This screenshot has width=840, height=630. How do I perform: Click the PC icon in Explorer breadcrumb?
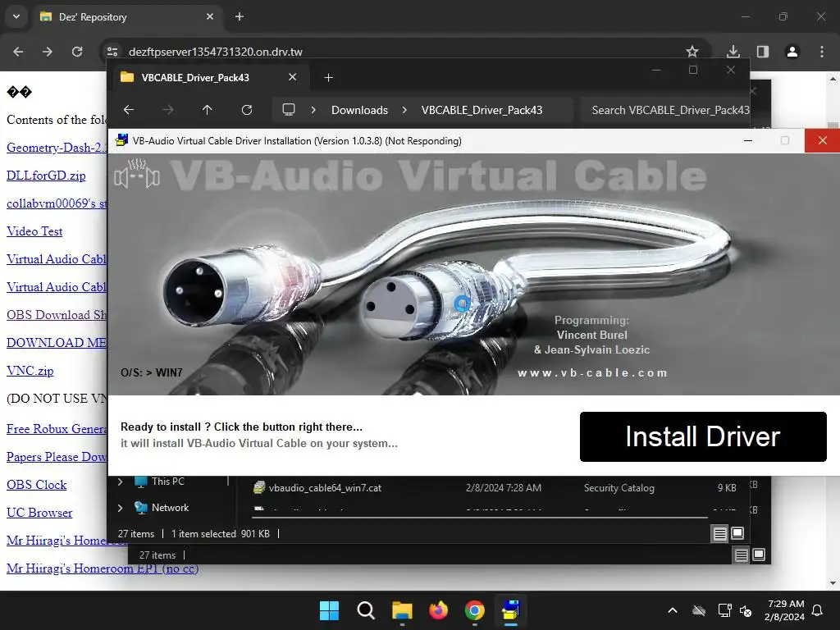[x=289, y=110]
